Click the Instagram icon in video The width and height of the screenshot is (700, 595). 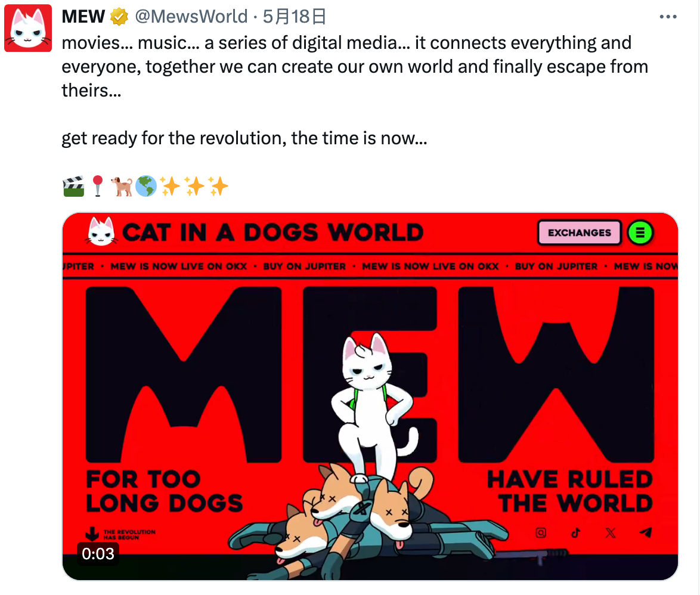pos(541,532)
